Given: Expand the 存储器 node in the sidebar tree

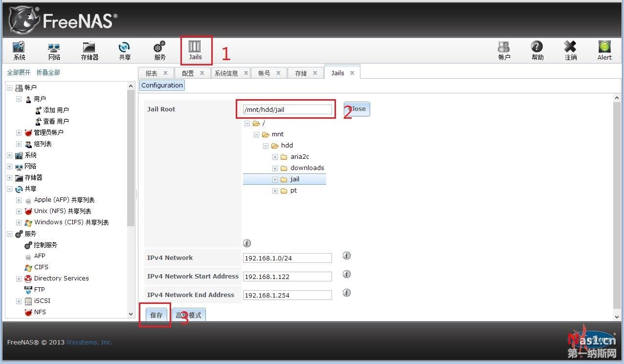Looking at the screenshot, I should pyautogui.click(x=9, y=177).
